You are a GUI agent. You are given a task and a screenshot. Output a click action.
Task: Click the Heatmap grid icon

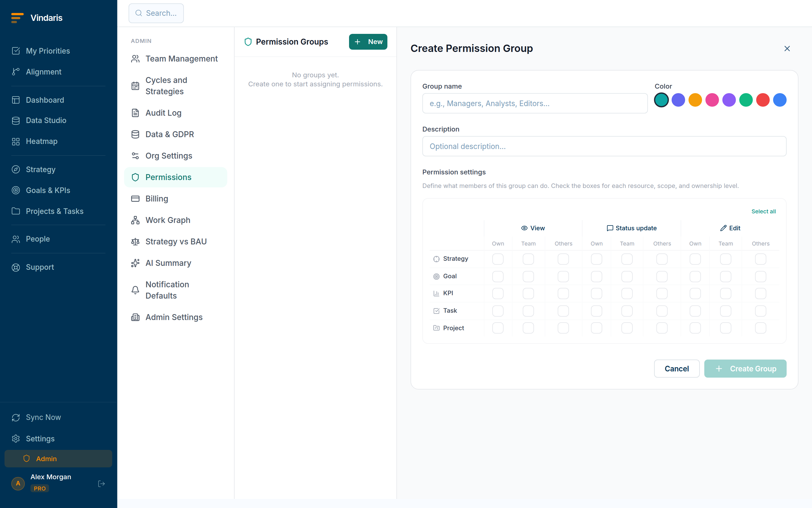[x=16, y=141]
